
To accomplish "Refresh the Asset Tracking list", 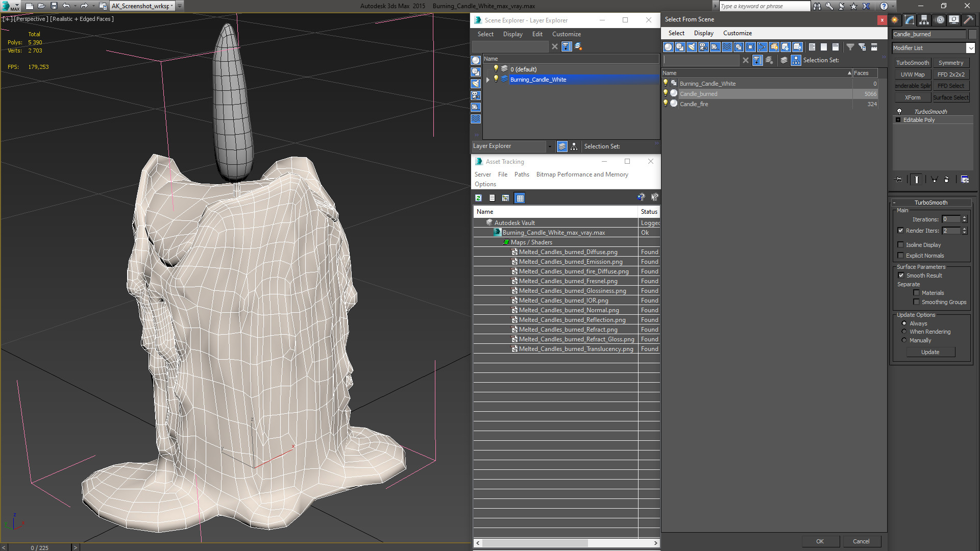I will pyautogui.click(x=478, y=198).
